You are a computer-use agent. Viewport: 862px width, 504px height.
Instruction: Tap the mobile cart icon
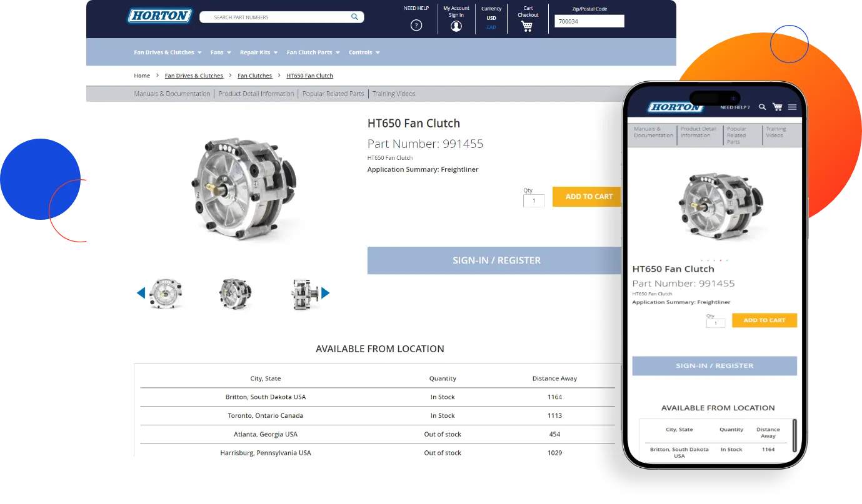coord(777,107)
